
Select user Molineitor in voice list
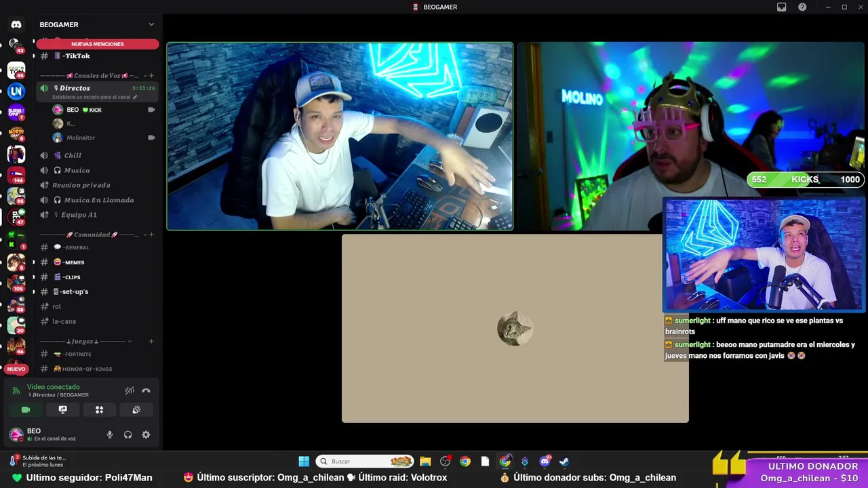pyautogui.click(x=103, y=138)
